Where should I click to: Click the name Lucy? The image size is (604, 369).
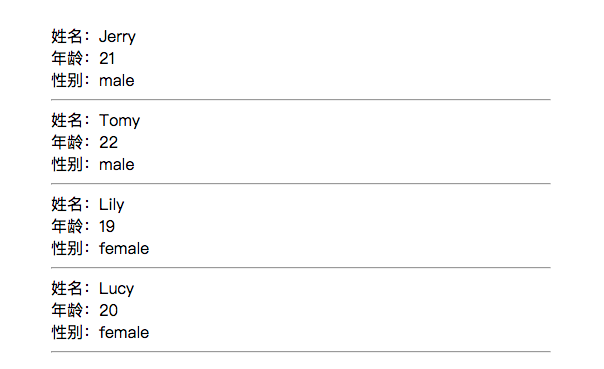tap(116, 289)
